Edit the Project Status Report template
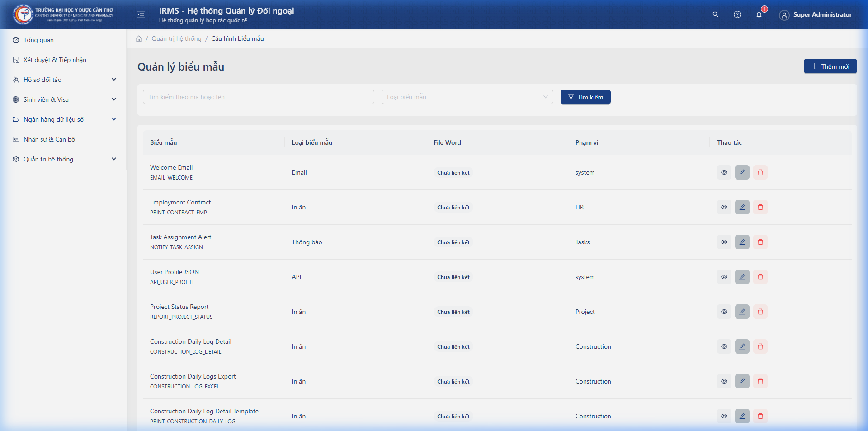 [742, 312]
